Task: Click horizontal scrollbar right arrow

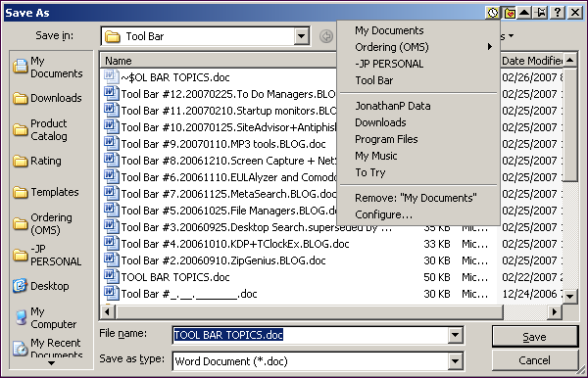Action: click(555, 311)
